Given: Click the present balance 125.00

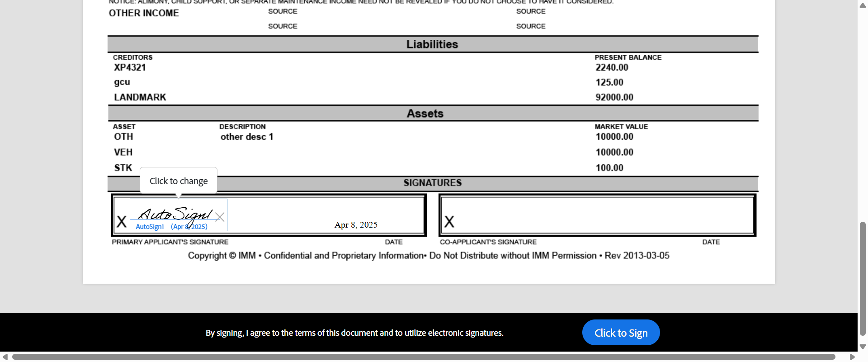Looking at the screenshot, I should (x=609, y=82).
